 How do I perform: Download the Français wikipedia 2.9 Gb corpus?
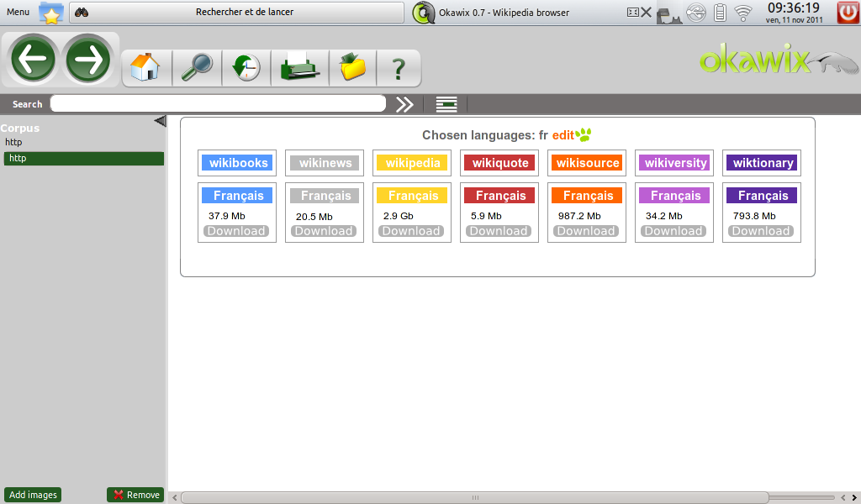pos(411,231)
